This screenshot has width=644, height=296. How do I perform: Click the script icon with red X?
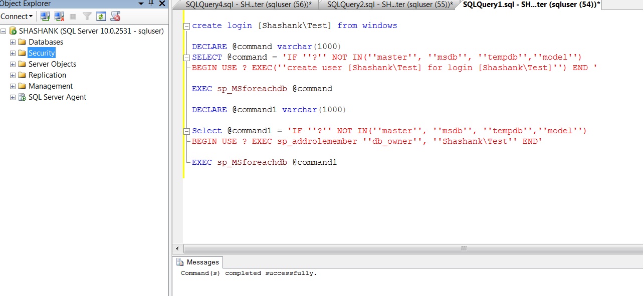click(x=115, y=16)
